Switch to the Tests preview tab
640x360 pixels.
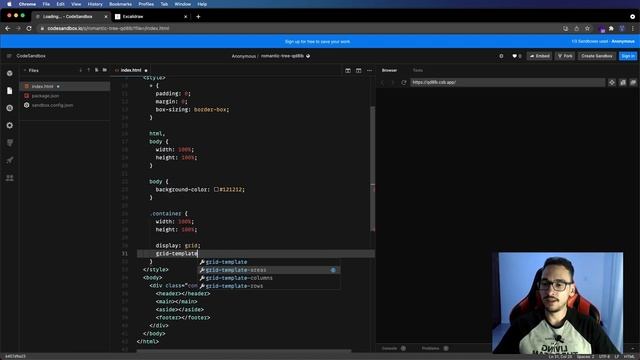point(418,70)
